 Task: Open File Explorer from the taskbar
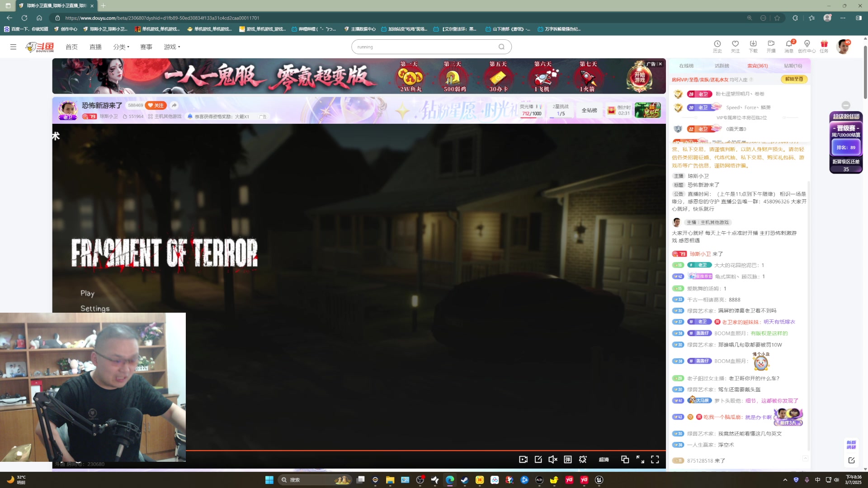pyautogui.click(x=390, y=480)
